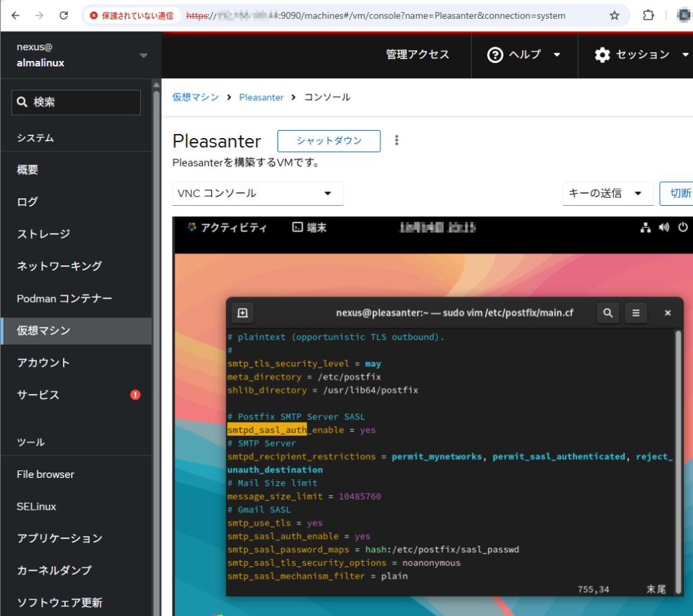Bookmark this page with the star icon
Screen dimensions: 693x616
click(x=614, y=16)
